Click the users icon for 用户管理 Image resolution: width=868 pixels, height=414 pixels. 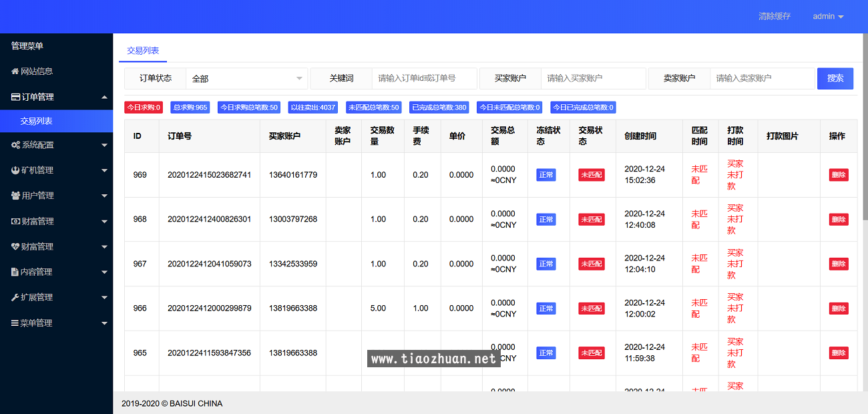tap(15, 196)
